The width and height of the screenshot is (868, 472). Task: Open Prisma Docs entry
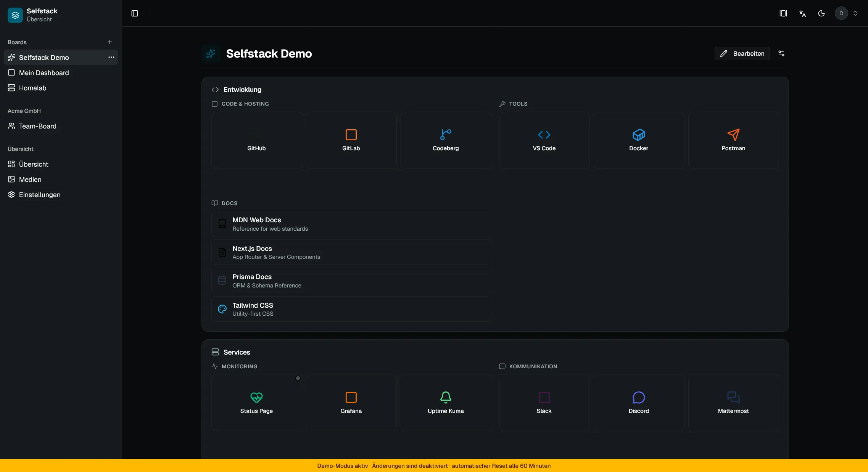[351, 281]
